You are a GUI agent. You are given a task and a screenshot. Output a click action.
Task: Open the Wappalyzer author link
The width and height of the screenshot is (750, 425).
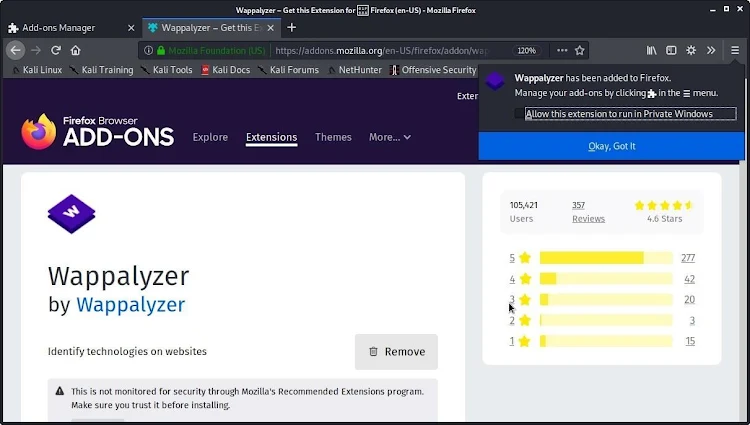click(130, 305)
